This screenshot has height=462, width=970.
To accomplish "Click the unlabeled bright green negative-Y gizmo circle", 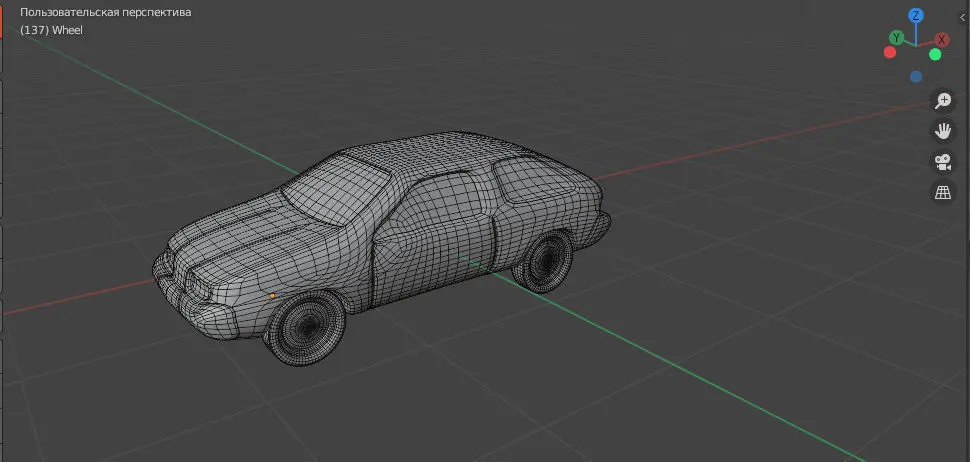I will [935, 54].
